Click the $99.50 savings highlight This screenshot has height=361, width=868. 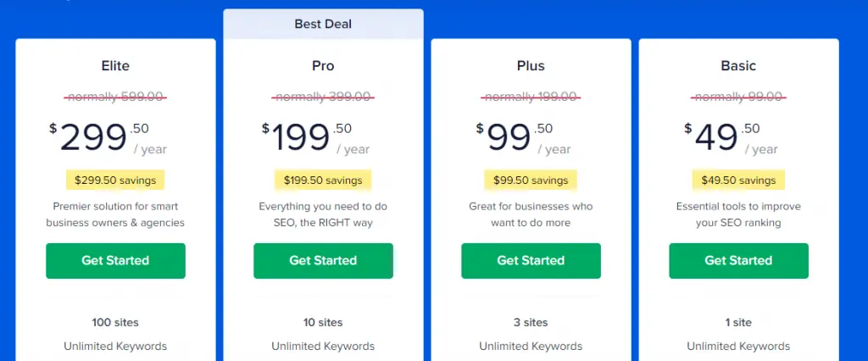[x=531, y=180]
